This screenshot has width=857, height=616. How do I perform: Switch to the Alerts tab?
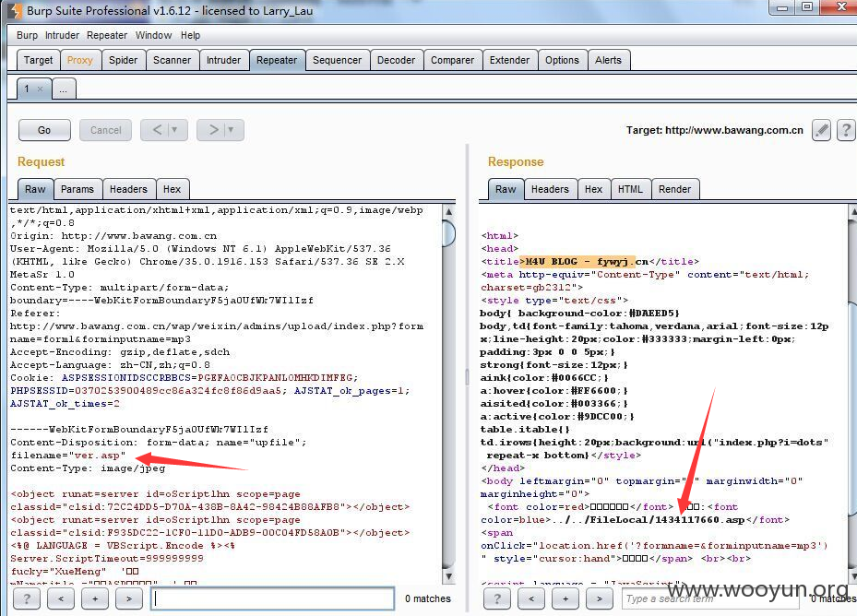tap(608, 60)
